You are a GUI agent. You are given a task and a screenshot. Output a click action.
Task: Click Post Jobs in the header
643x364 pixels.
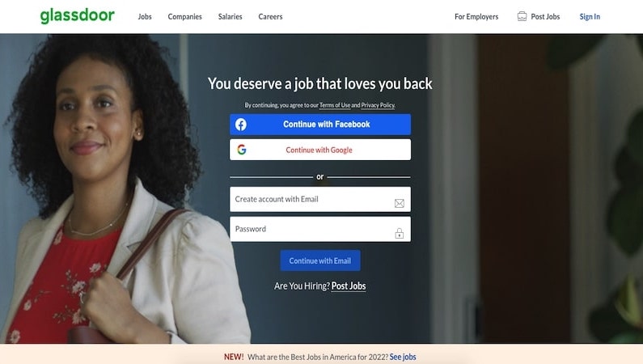point(545,17)
